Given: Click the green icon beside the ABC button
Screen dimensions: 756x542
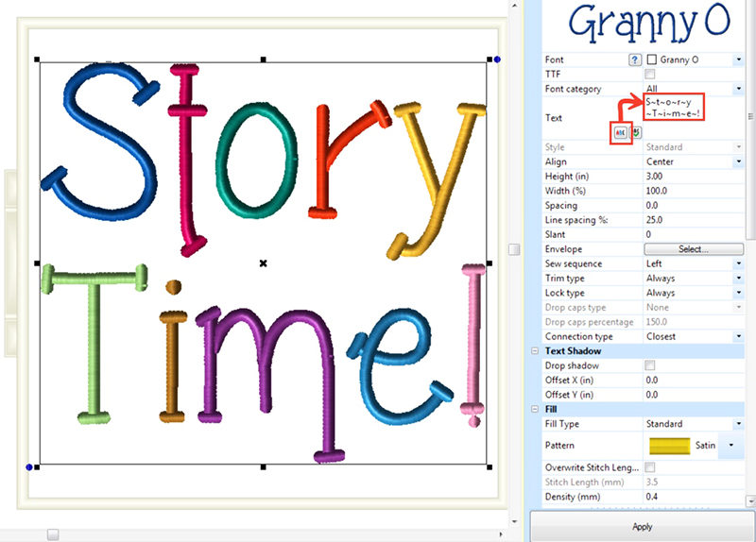Looking at the screenshot, I should tap(637, 133).
